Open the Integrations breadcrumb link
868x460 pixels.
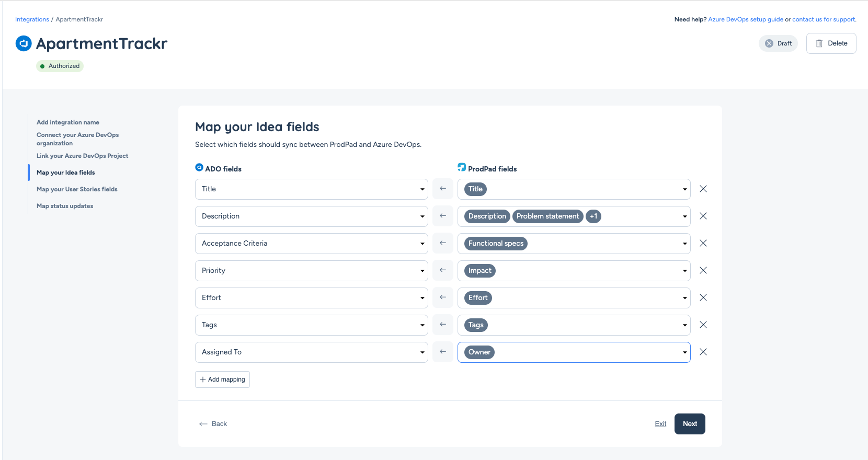32,19
